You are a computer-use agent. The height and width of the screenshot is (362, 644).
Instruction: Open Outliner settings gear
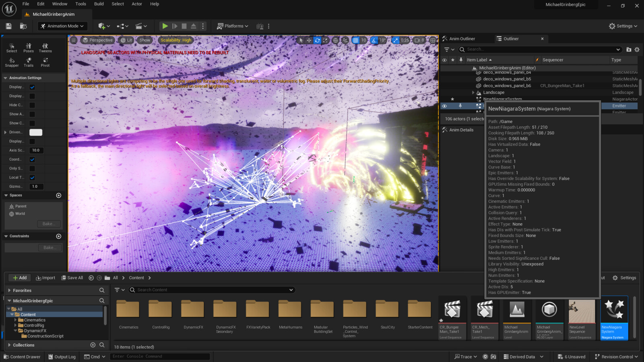pos(637,49)
